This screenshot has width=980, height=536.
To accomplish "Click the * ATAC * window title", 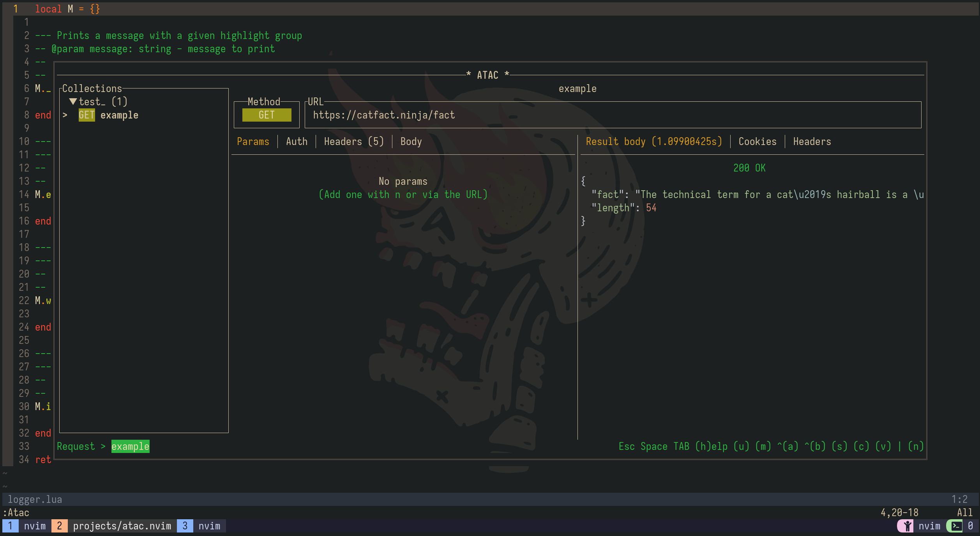I will [488, 75].
